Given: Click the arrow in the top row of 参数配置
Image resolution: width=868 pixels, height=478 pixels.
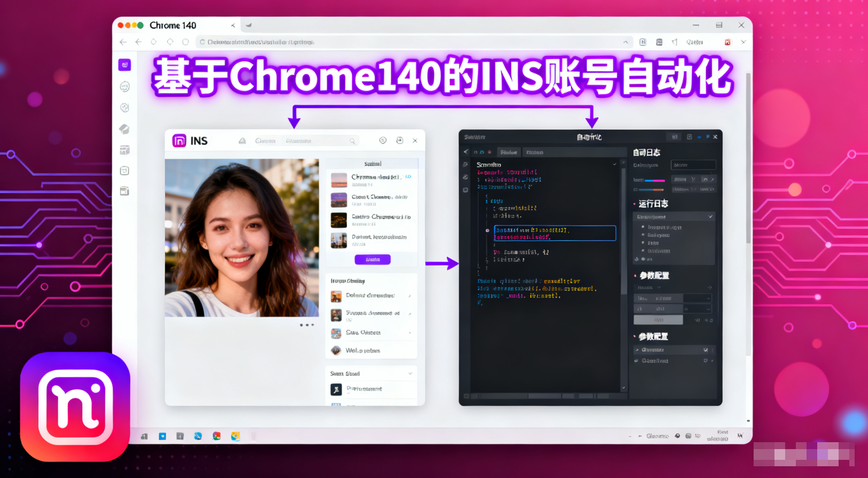Looking at the screenshot, I should 710,288.
